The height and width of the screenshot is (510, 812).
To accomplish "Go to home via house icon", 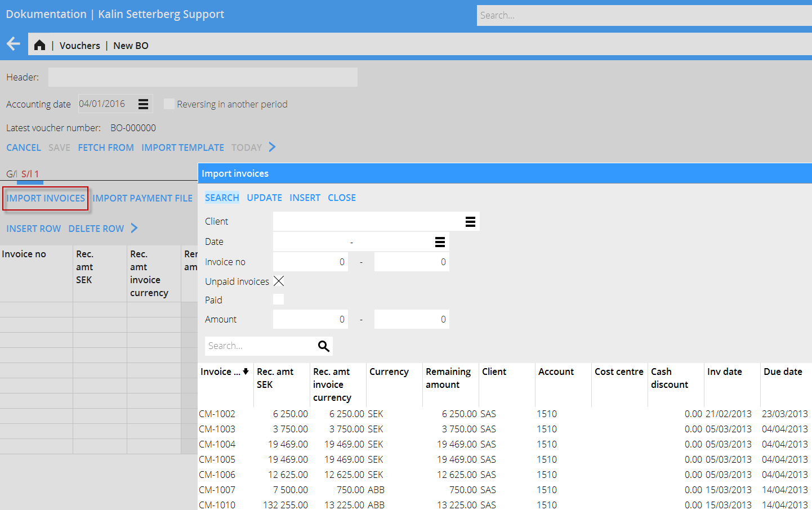I will [x=39, y=45].
